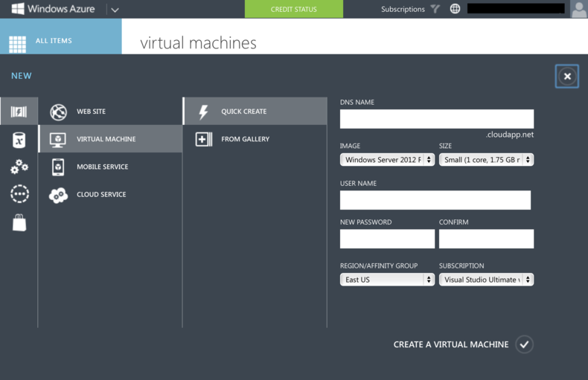Select the Network Services dotted circle icon
The image size is (588, 380).
point(19,194)
